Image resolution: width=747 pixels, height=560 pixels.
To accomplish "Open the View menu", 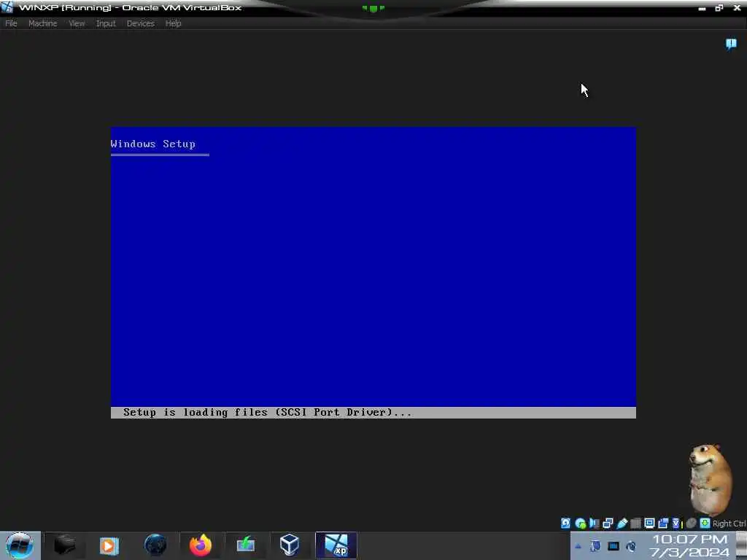I will [x=77, y=23].
